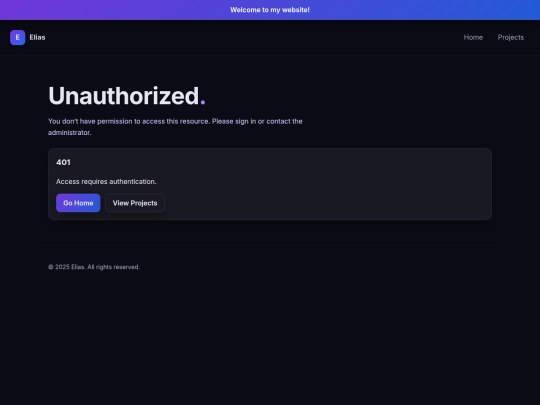Click the permission message paragraph
The width and height of the screenshot is (540, 405).
[175, 127]
